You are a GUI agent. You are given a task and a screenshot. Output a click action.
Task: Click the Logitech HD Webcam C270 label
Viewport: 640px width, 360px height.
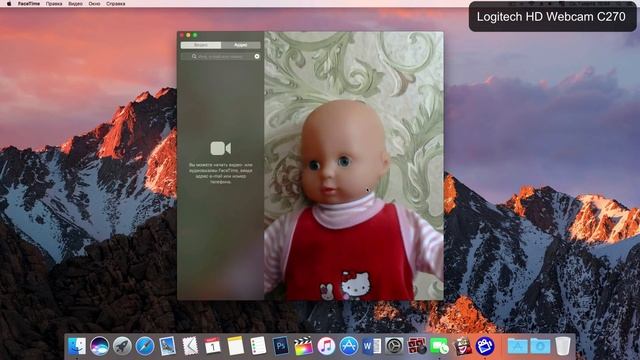coord(551,17)
